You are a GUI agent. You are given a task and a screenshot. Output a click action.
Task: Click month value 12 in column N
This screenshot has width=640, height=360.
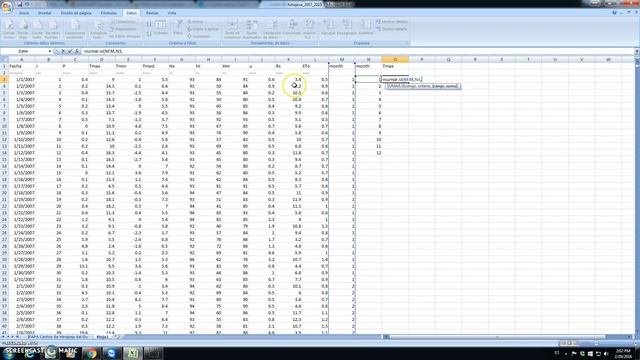[x=368, y=153]
